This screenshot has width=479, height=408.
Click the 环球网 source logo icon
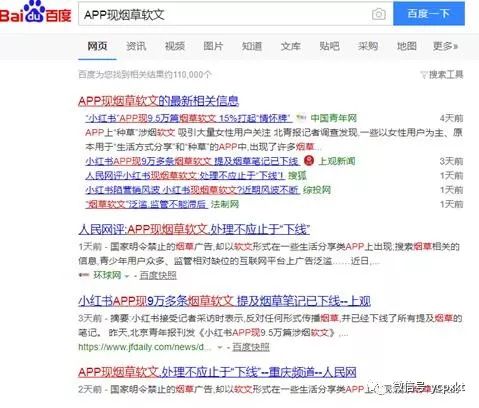click(84, 275)
